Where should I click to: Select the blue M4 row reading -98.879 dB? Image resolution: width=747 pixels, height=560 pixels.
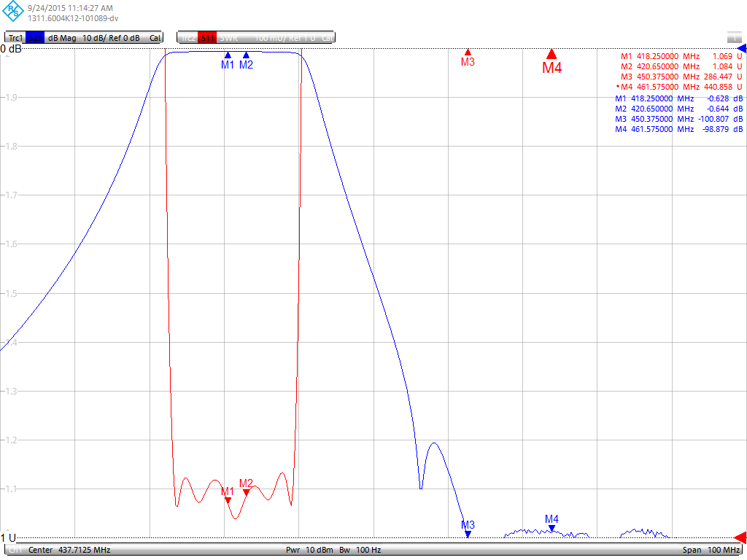click(679, 130)
